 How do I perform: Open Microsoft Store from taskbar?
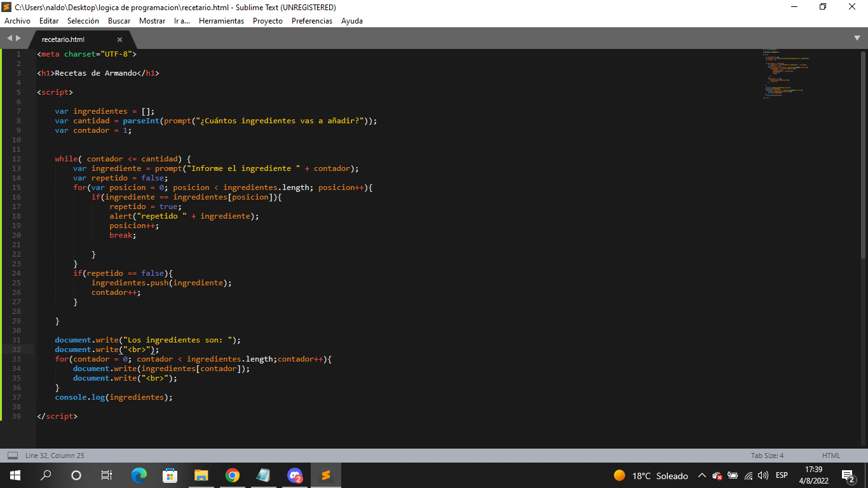click(x=170, y=475)
